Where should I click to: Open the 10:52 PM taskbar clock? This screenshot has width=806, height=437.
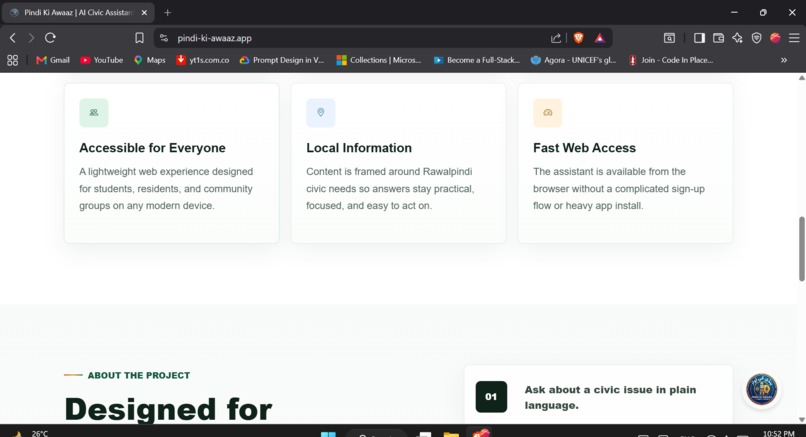(x=778, y=434)
